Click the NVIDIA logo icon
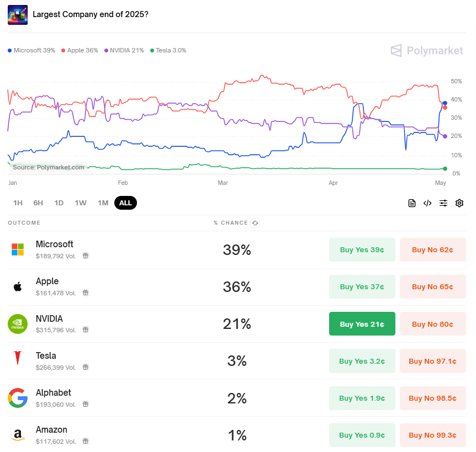The image size is (476, 452). 18,324
